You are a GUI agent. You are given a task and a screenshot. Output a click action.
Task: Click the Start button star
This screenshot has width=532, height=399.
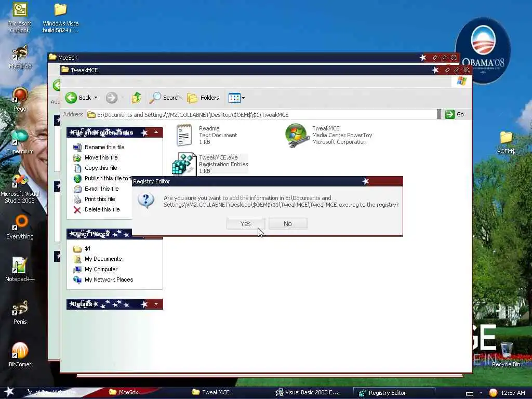(9, 392)
